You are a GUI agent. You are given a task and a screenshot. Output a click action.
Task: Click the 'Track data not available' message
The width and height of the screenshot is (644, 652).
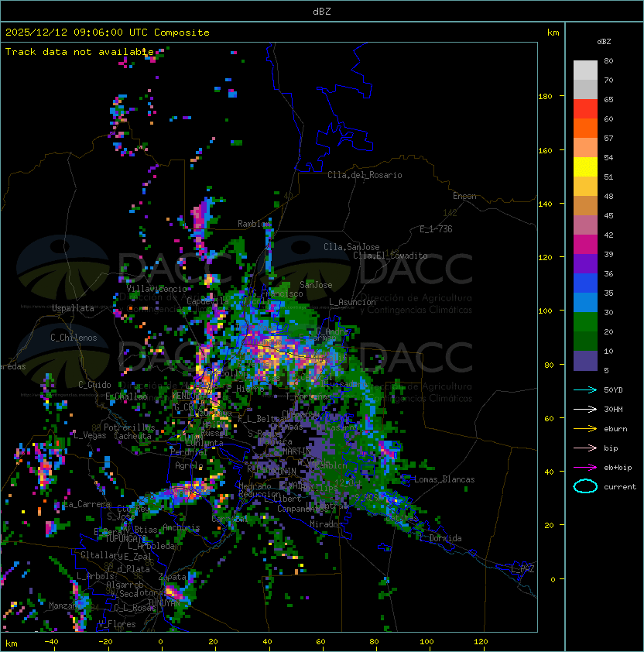coord(80,52)
